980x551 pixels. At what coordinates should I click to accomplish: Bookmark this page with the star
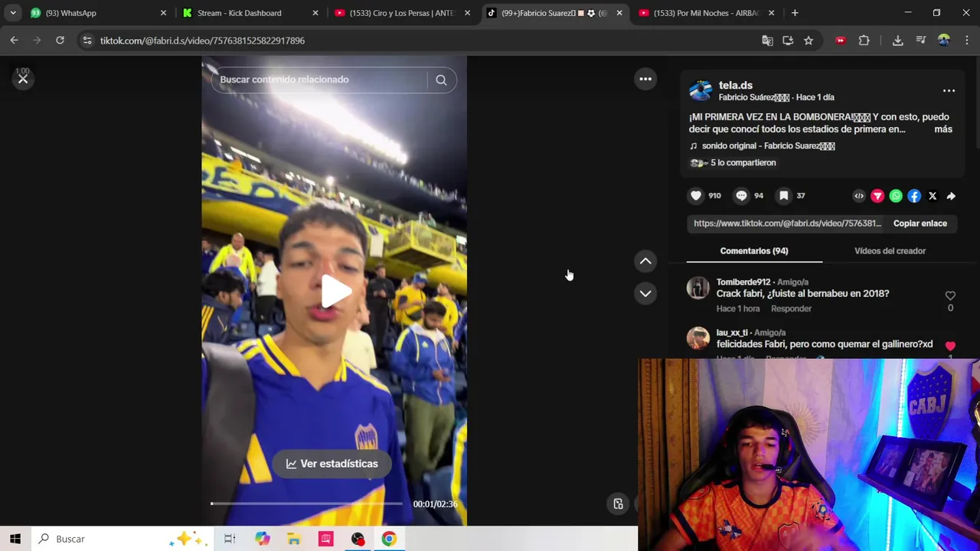point(808,41)
